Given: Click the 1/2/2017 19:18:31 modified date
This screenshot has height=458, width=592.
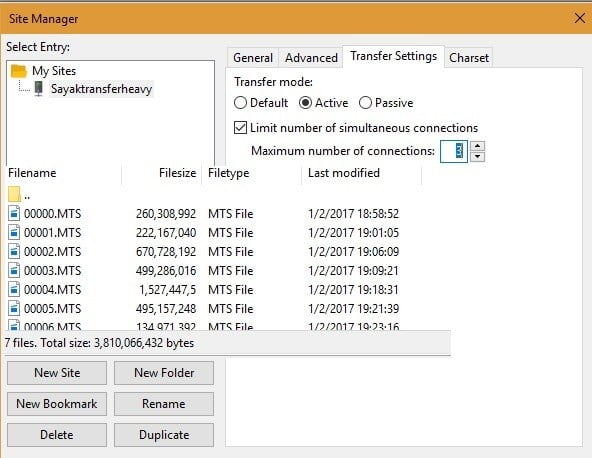Looking at the screenshot, I should click(353, 290).
